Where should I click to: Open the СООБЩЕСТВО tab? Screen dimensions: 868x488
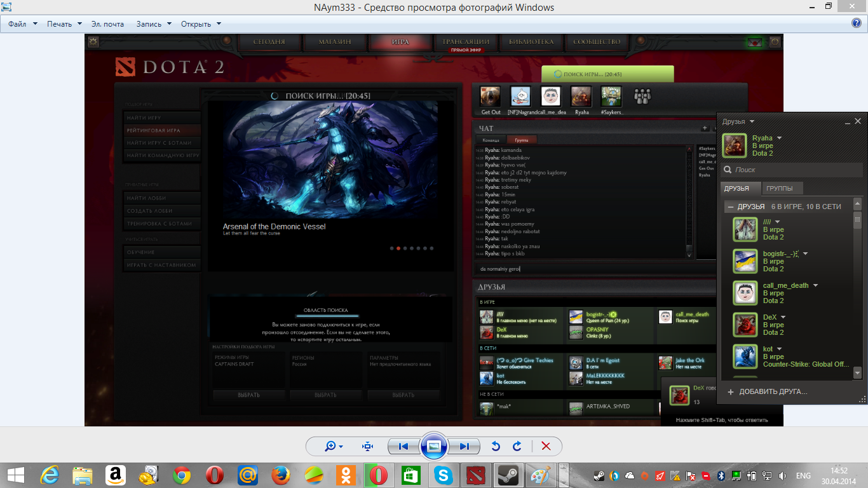(597, 42)
